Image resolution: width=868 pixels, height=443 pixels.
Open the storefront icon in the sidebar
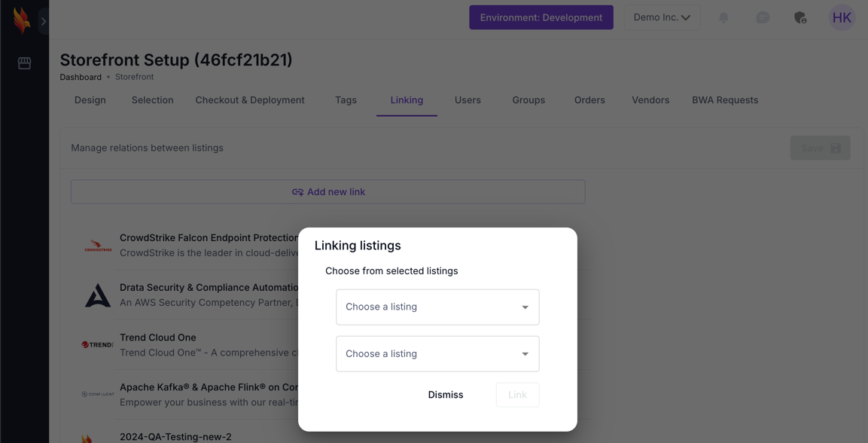24,63
